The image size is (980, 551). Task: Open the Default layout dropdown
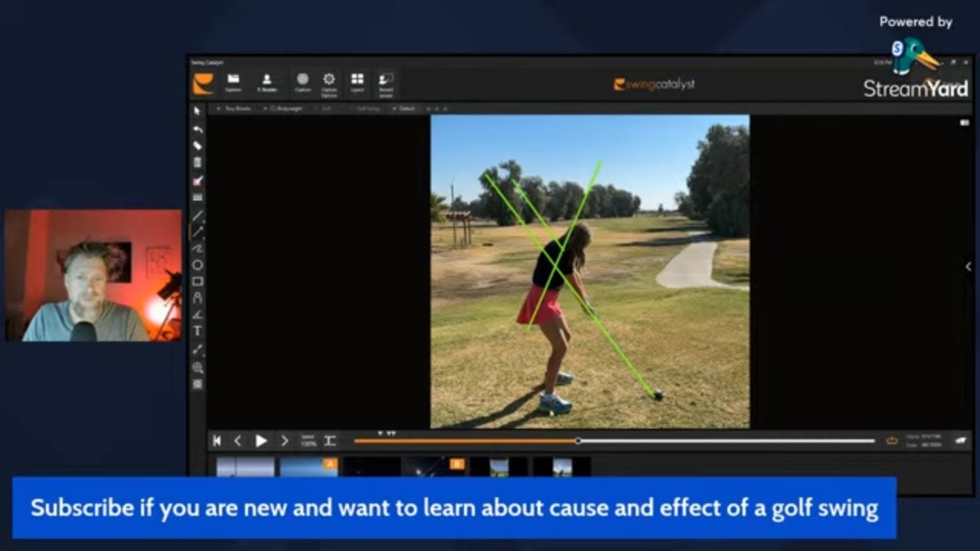pyautogui.click(x=404, y=109)
